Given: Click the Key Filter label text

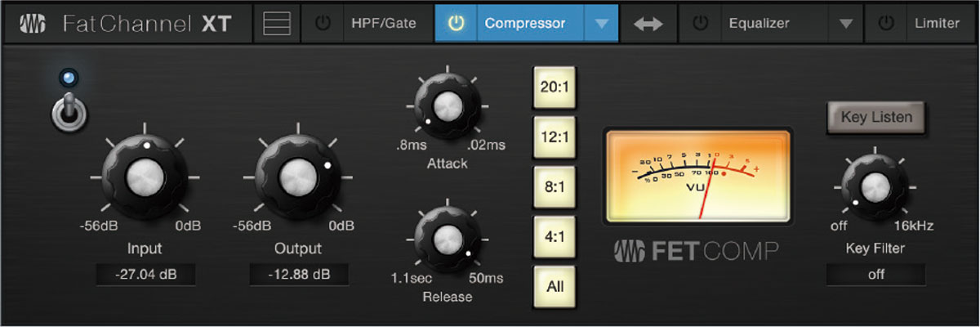Looking at the screenshot, I should point(876,248).
